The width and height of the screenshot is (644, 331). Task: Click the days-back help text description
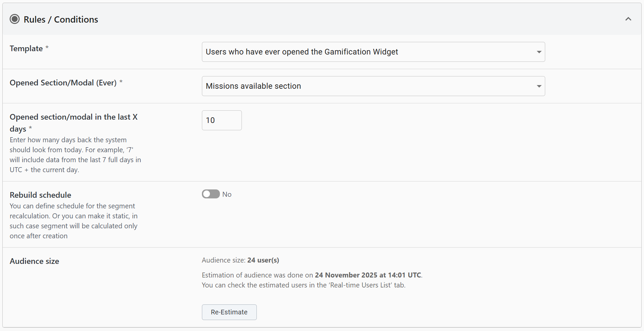[x=75, y=155]
